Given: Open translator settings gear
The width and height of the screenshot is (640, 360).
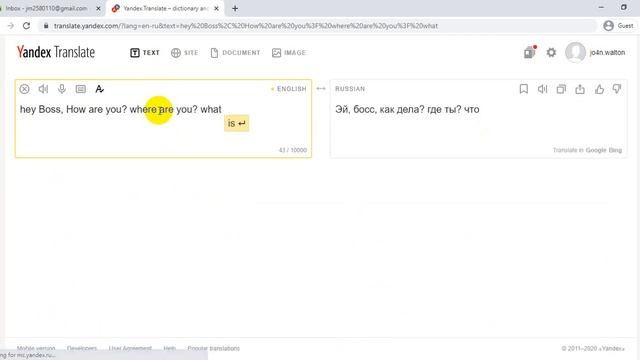Looking at the screenshot, I should (551, 52).
